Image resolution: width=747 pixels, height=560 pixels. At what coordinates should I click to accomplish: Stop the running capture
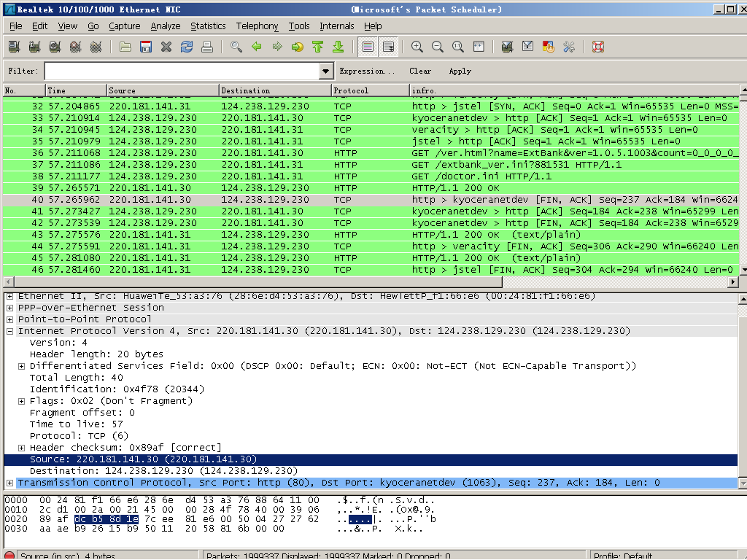tap(76, 47)
